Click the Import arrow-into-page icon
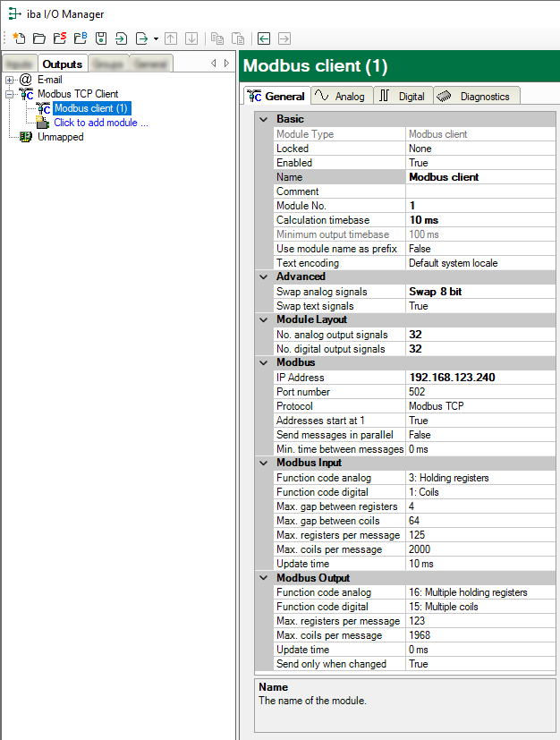Screen dimensions: 560x740 tap(122, 38)
